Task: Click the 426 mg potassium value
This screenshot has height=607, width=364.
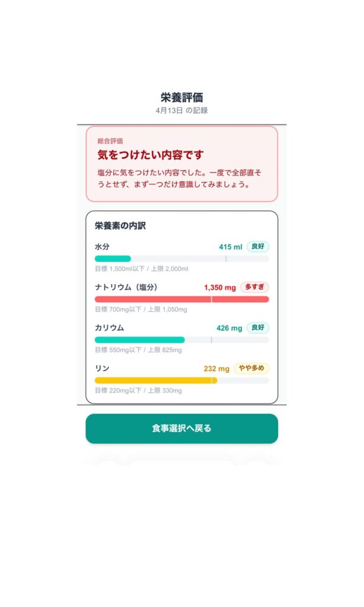Action: pos(229,328)
